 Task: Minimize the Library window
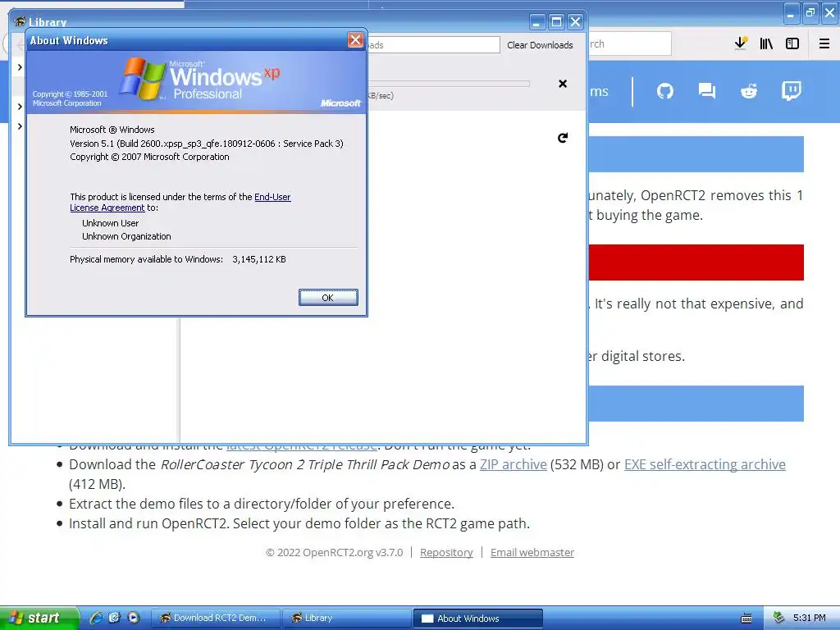(x=537, y=22)
